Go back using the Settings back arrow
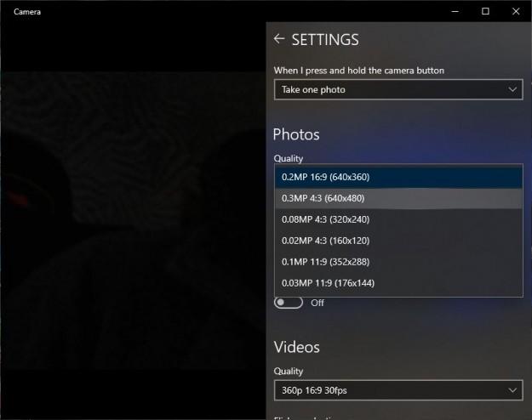Screen dimensions: 532x420 [279, 39]
